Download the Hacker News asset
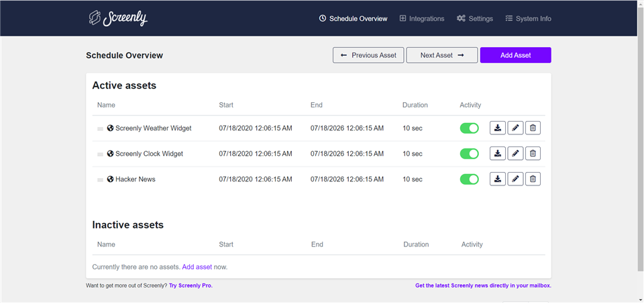 point(497,179)
